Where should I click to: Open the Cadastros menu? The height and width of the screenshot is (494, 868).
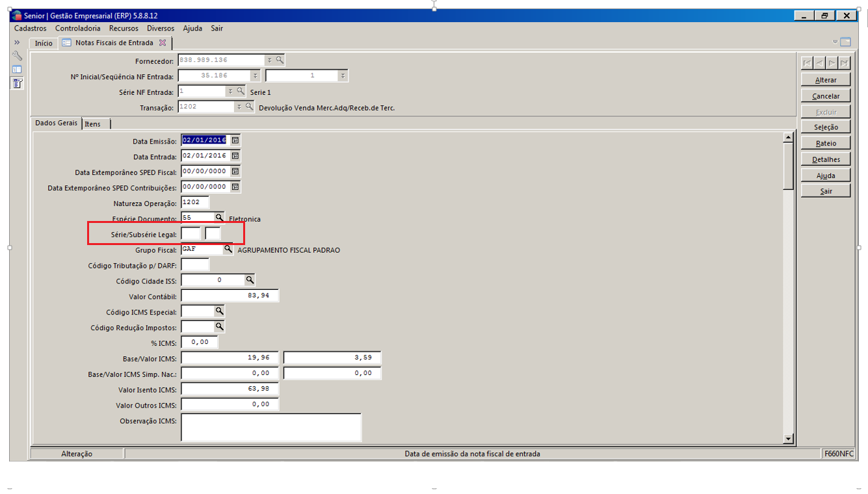[30, 29]
